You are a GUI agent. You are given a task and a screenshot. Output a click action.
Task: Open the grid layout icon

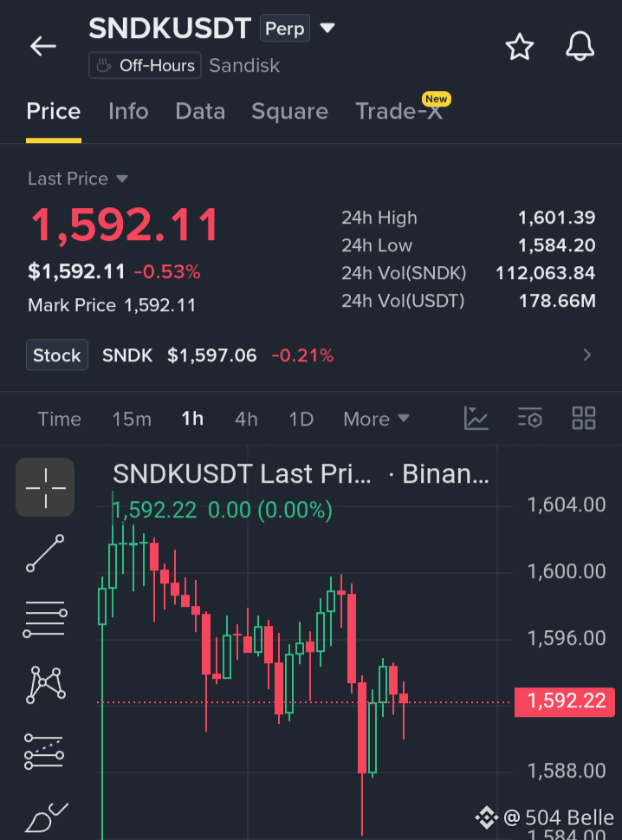pyautogui.click(x=584, y=419)
